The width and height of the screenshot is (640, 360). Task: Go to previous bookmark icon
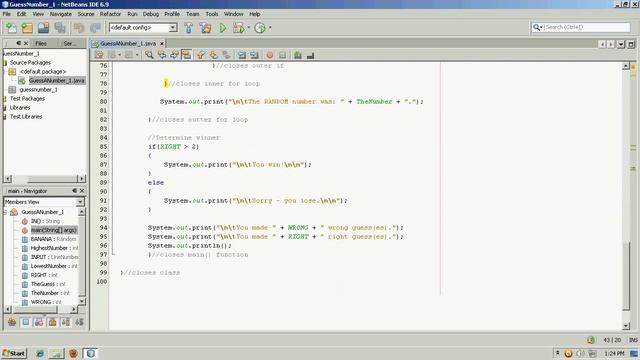tap(200, 55)
